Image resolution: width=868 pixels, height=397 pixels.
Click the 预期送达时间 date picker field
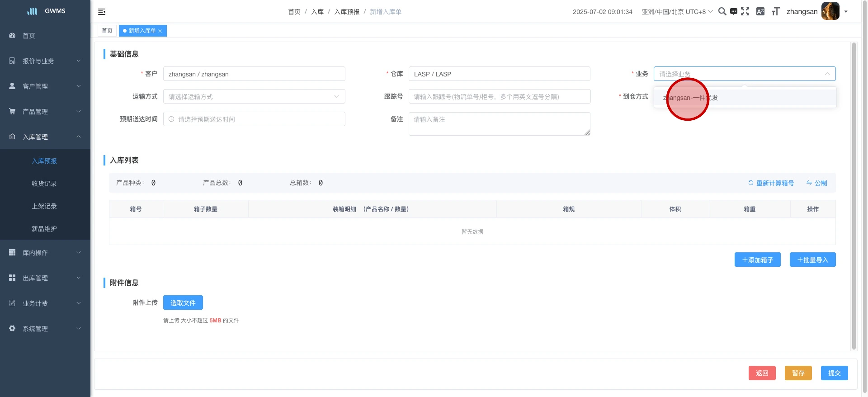tap(254, 119)
